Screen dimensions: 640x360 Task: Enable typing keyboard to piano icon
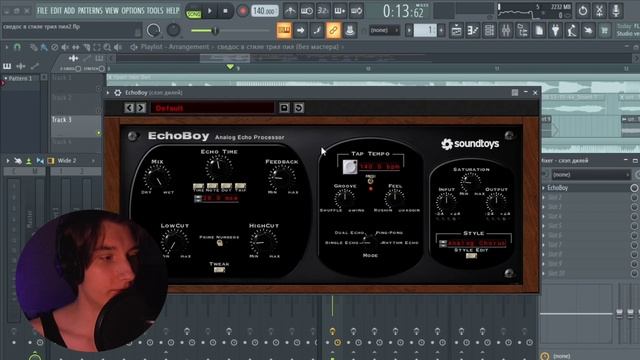tap(284, 30)
